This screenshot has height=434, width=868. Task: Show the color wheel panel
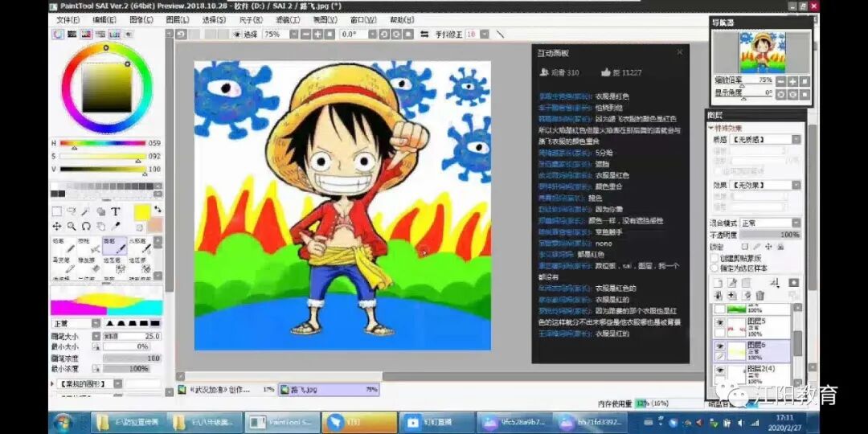[58, 34]
